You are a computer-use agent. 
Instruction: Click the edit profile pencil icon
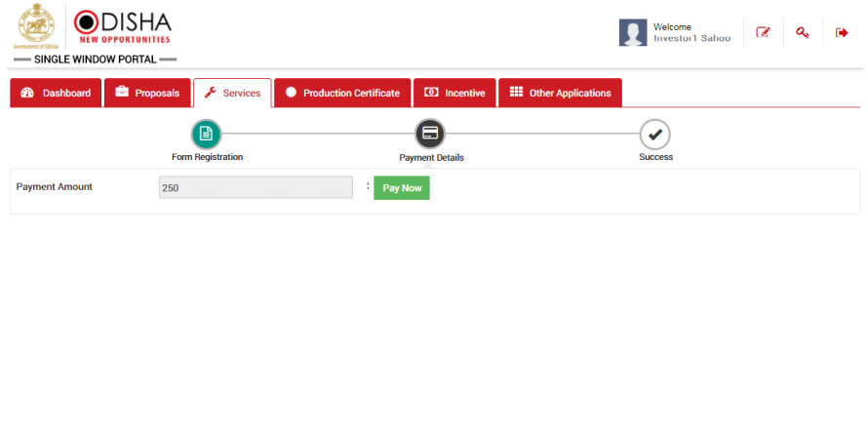(763, 32)
